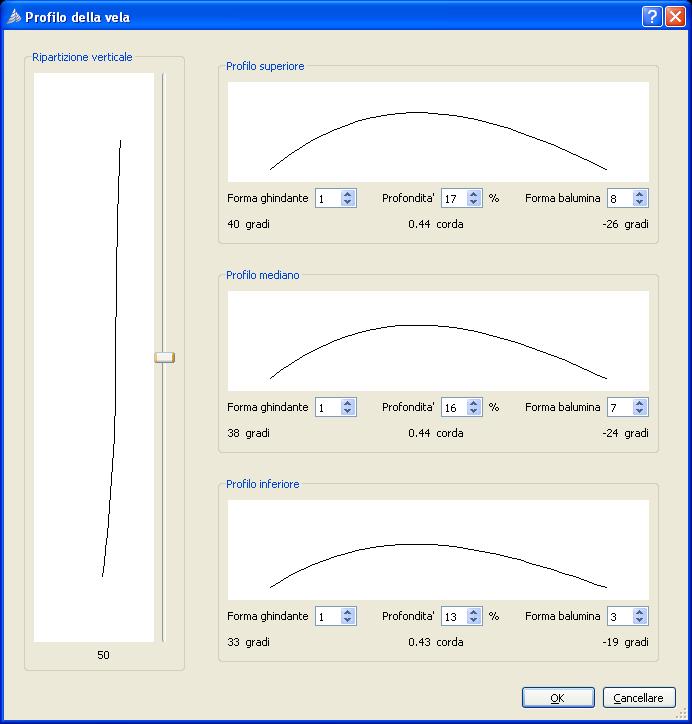The width and height of the screenshot is (692, 724).
Task: Close the Profilo della vela dialog
Action: (x=675, y=17)
